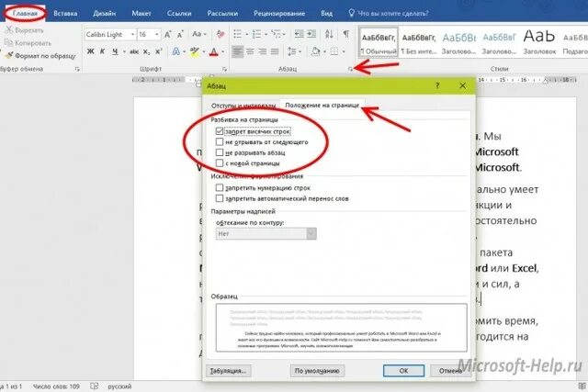Apply subscript (x₂) formatting
The width and height of the screenshot is (588, 392).
[146, 51]
